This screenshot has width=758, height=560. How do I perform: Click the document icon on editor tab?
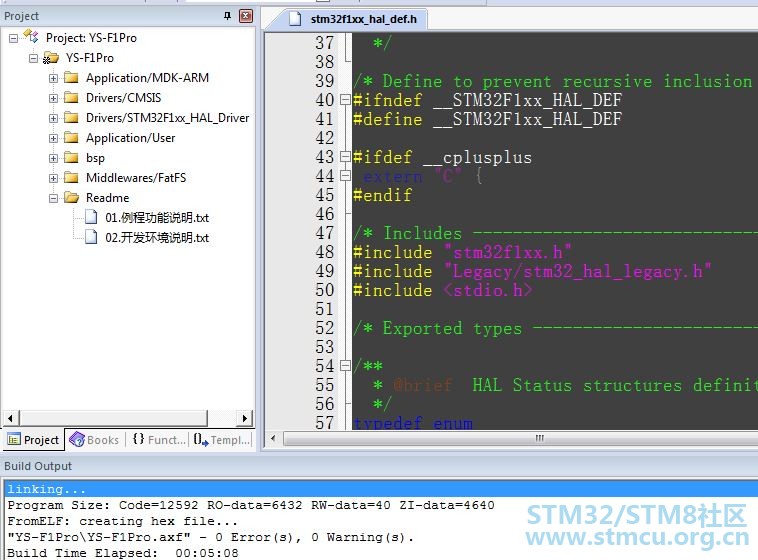295,19
